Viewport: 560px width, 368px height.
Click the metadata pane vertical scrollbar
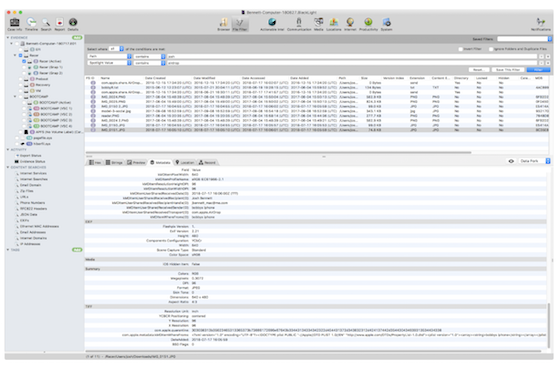[549, 325]
